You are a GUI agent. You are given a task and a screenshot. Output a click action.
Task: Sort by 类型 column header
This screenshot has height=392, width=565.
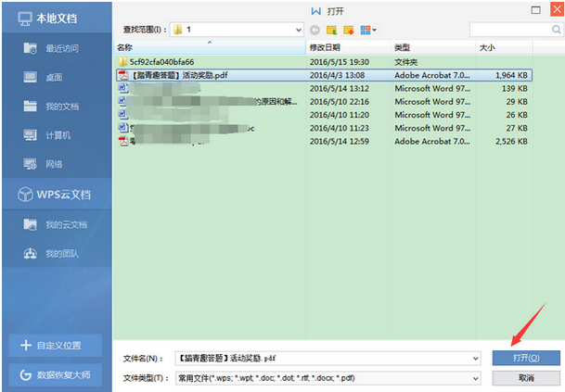click(433, 47)
